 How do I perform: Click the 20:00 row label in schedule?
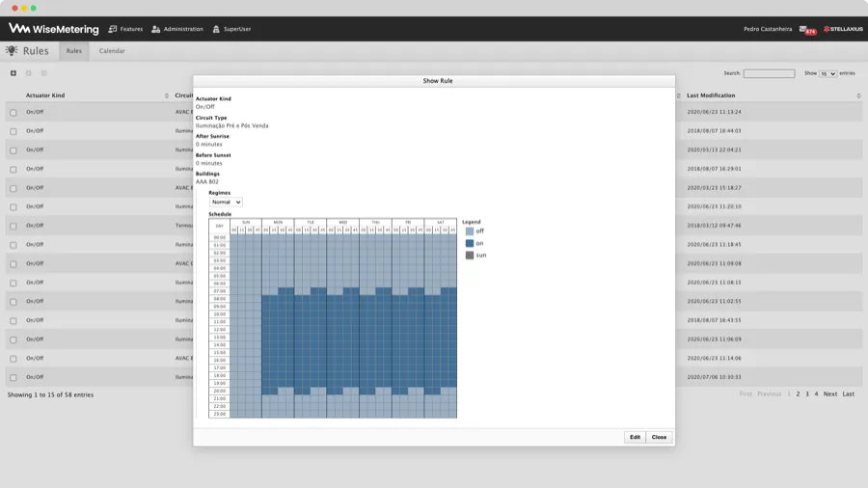coord(220,391)
